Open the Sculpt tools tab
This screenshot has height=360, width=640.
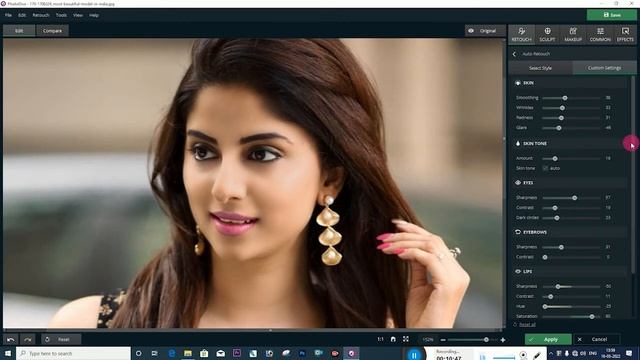547,34
